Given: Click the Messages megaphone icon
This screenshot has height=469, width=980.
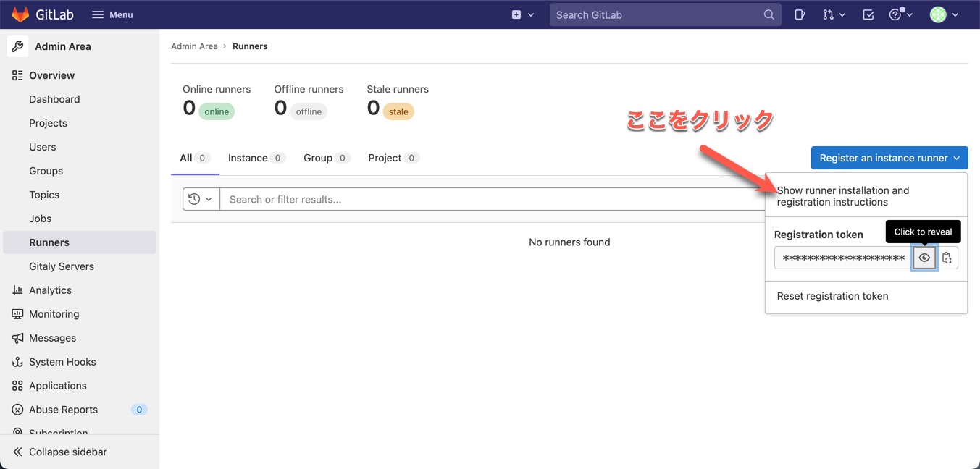Looking at the screenshot, I should [17, 338].
